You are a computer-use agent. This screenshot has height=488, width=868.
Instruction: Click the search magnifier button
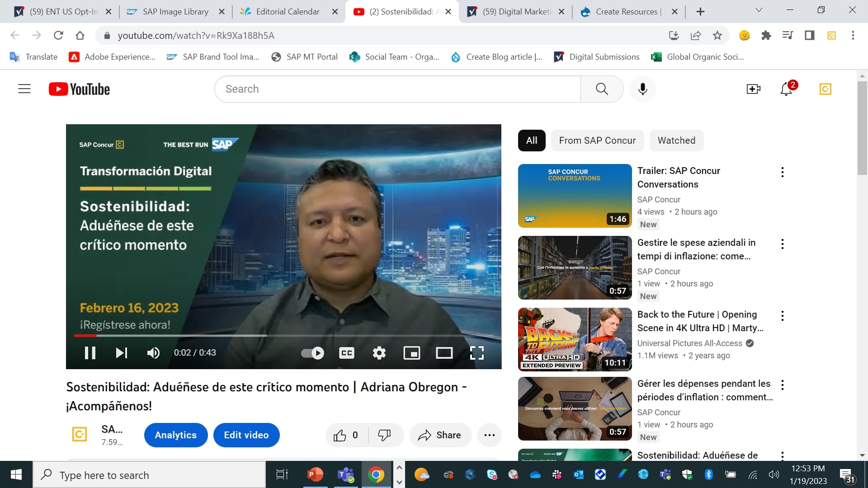pos(602,89)
